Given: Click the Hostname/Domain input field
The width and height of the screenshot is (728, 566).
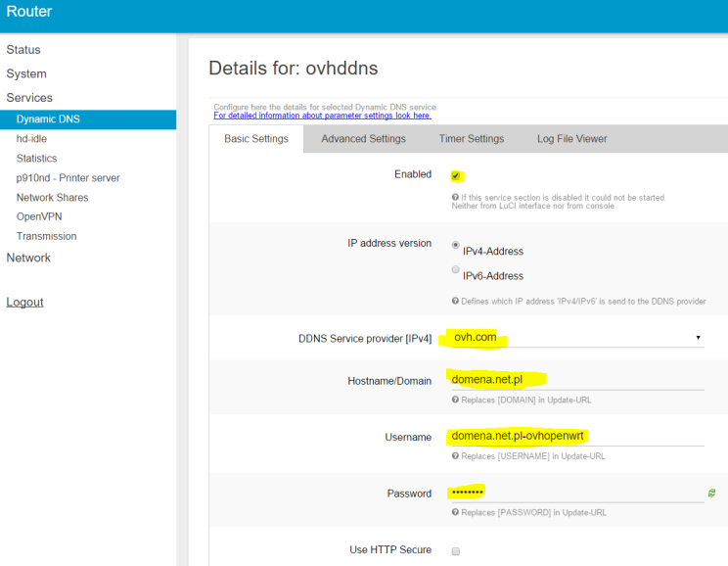Looking at the screenshot, I should click(575, 379).
